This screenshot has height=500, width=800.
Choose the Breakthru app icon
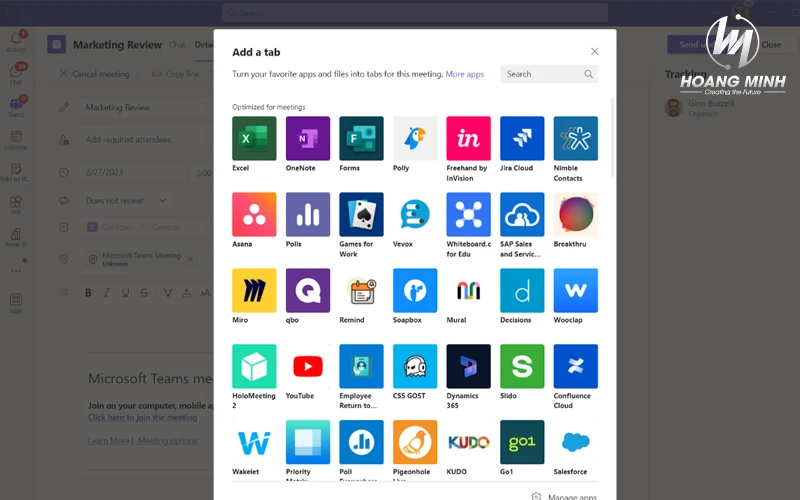pyautogui.click(x=576, y=214)
